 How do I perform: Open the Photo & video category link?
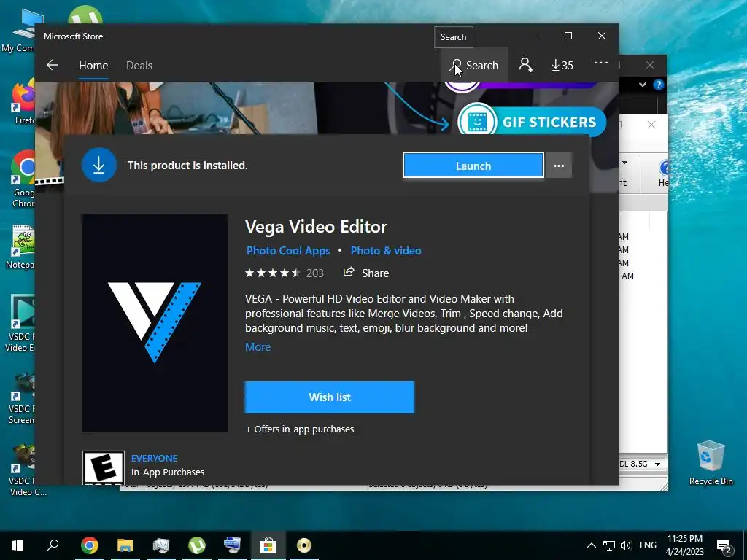(386, 251)
